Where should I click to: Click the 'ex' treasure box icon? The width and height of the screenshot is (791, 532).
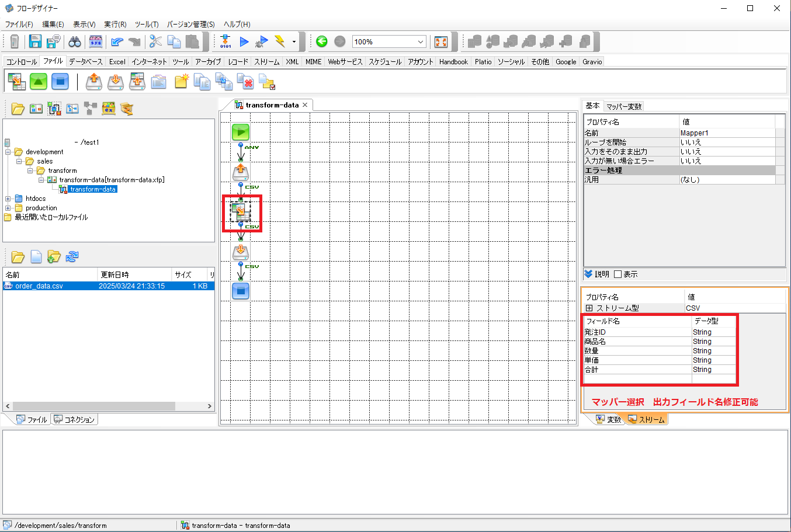tap(109, 109)
